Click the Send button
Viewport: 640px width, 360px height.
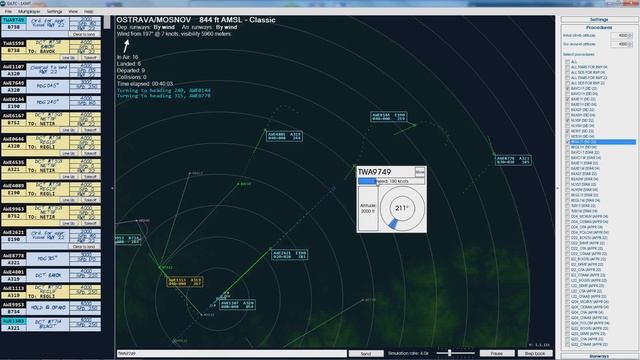click(366, 353)
